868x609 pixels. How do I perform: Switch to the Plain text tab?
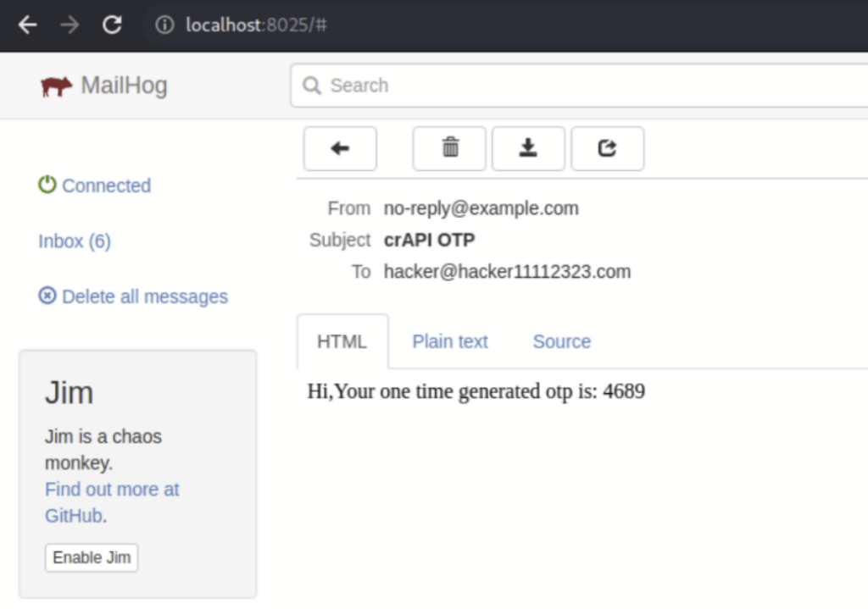tap(450, 340)
